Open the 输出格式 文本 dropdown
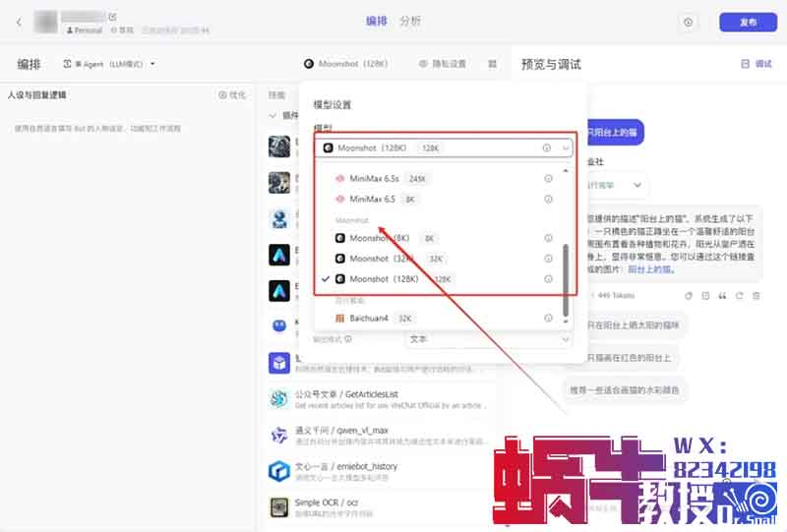Image resolution: width=787 pixels, height=532 pixels. click(x=487, y=338)
